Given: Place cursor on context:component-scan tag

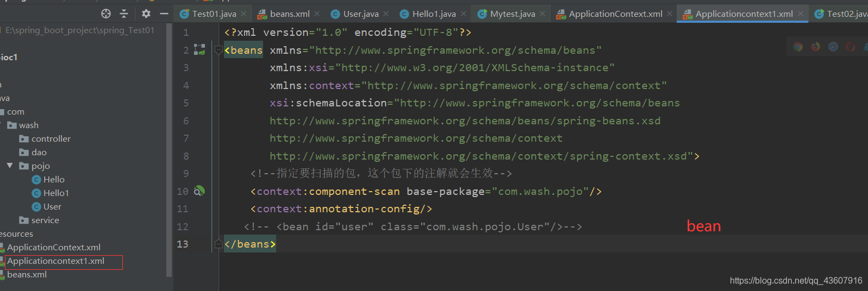Looking at the screenshot, I should tap(325, 191).
